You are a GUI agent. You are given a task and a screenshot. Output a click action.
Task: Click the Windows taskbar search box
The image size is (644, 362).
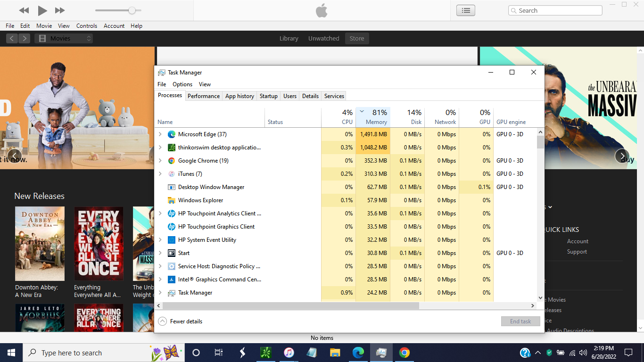(103, 353)
